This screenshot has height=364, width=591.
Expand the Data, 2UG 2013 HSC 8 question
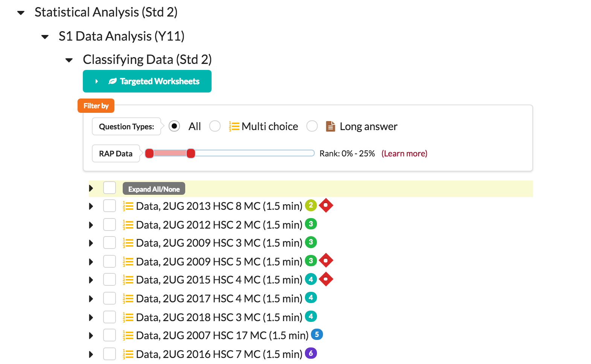[x=91, y=206]
